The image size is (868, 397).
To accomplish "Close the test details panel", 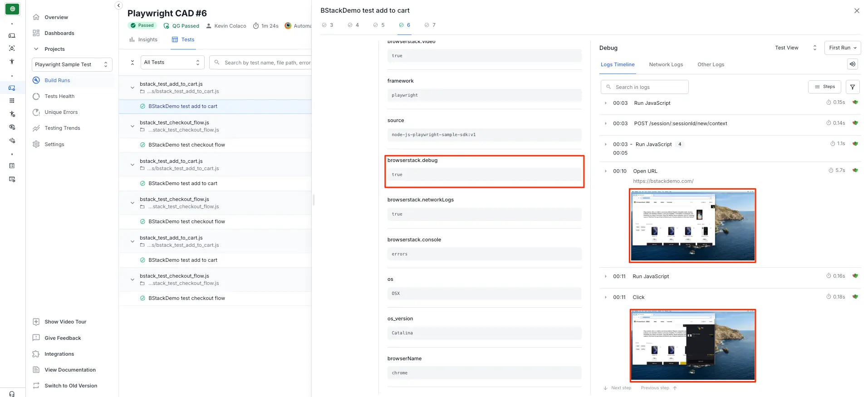I will click(x=857, y=11).
